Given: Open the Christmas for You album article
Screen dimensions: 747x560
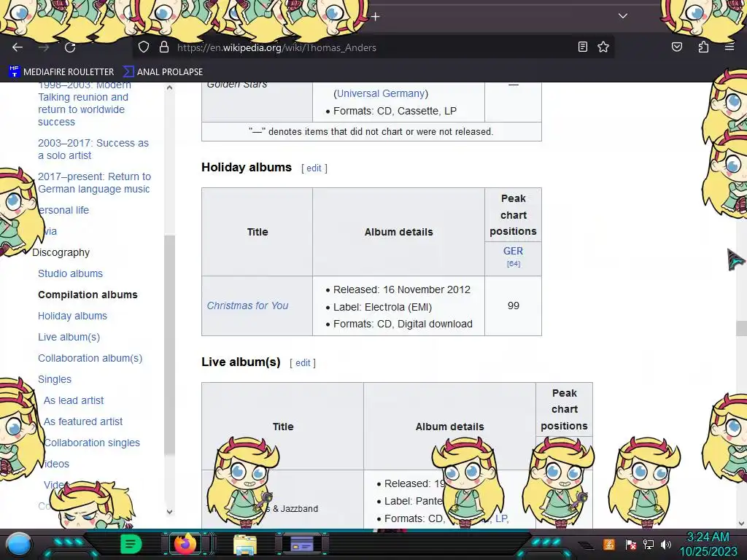Looking at the screenshot, I should pos(248,306).
